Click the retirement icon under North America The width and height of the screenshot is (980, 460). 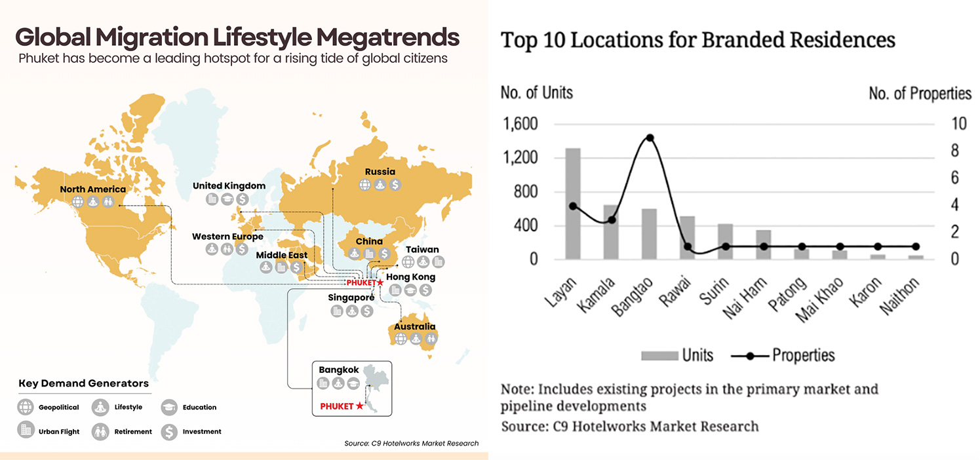coord(108,202)
